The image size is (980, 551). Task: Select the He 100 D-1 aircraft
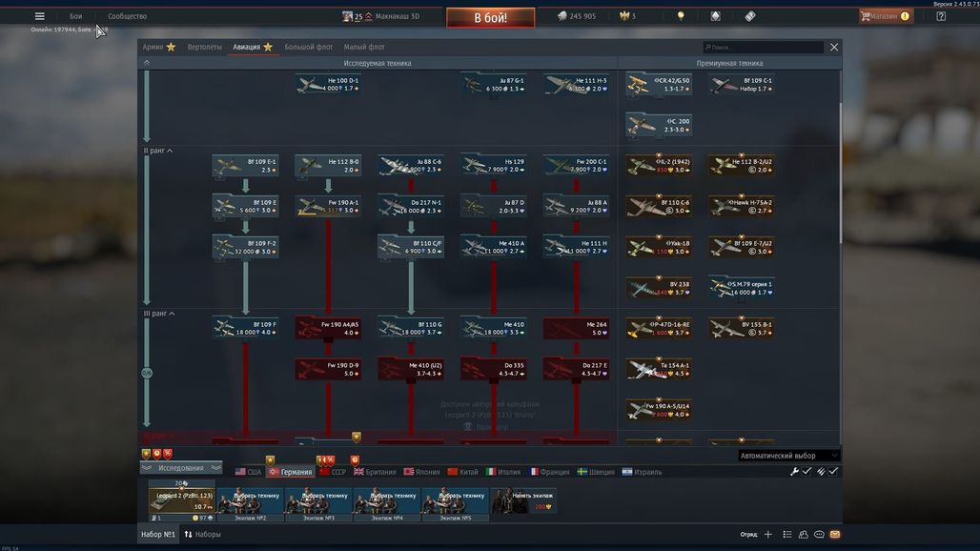click(328, 84)
